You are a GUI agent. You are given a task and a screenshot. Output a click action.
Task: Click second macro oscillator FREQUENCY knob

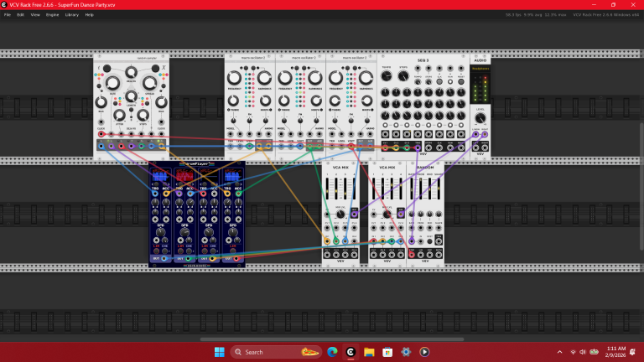[x=284, y=78]
